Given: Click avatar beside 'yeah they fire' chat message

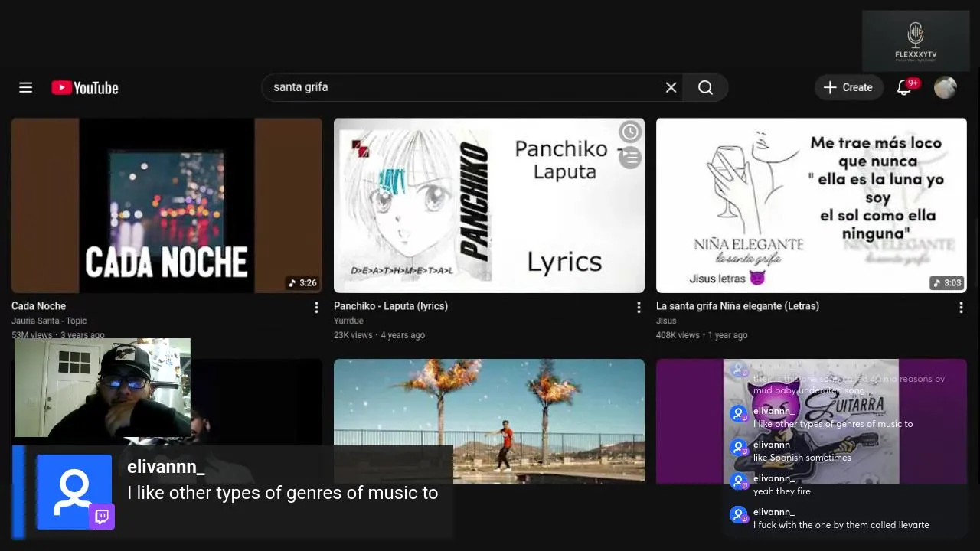Looking at the screenshot, I should click(x=739, y=481).
